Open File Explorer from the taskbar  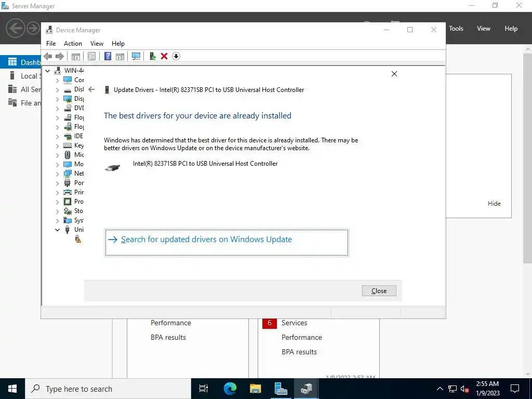255,389
